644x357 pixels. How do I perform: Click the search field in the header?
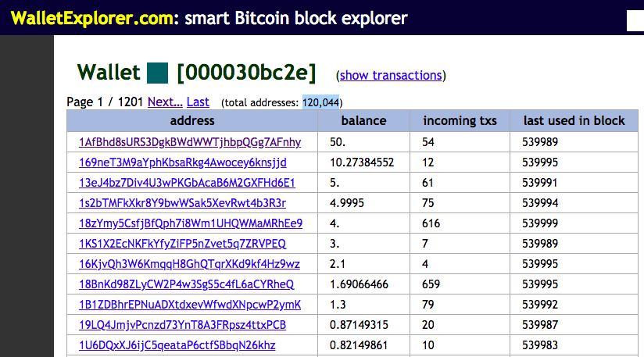(635, 20)
